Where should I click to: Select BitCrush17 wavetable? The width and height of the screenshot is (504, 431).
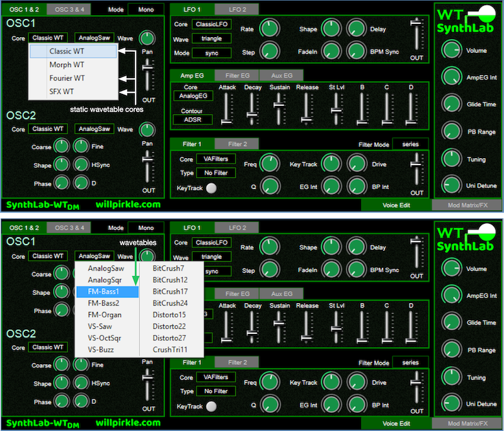(171, 292)
